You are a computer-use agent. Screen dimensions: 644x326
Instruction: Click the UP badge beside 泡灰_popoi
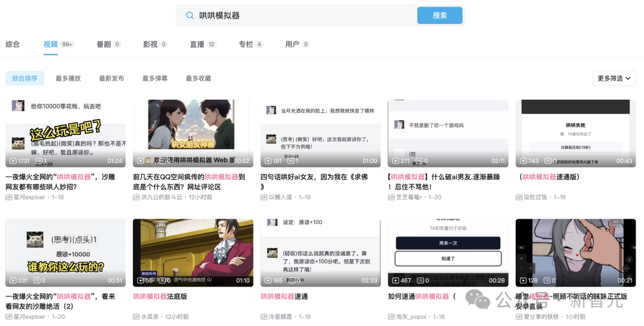(x=392, y=317)
